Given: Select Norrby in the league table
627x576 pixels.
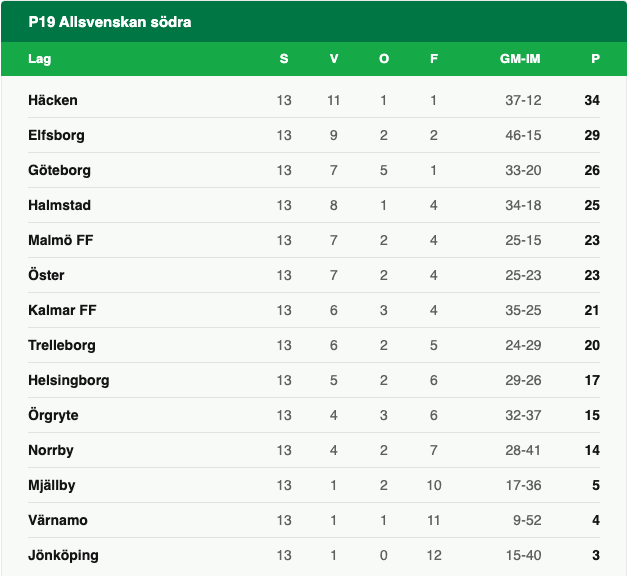Looking at the screenshot, I should click(x=50, y=450).
